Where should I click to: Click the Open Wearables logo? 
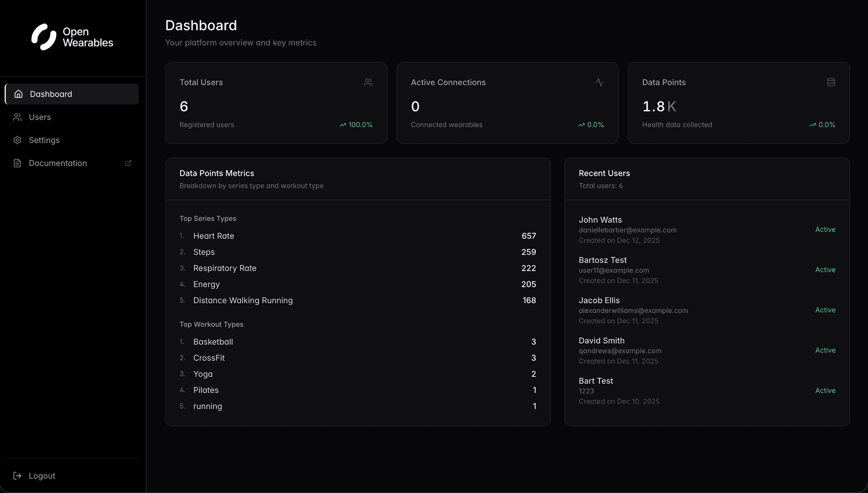pyautogui.click(x=72, y=37)
